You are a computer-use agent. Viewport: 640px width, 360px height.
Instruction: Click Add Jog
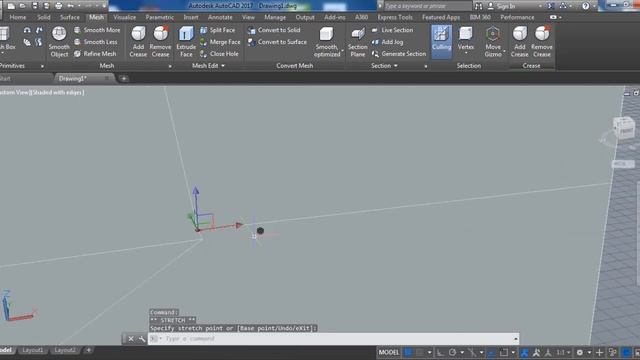[x=387, y=42]
